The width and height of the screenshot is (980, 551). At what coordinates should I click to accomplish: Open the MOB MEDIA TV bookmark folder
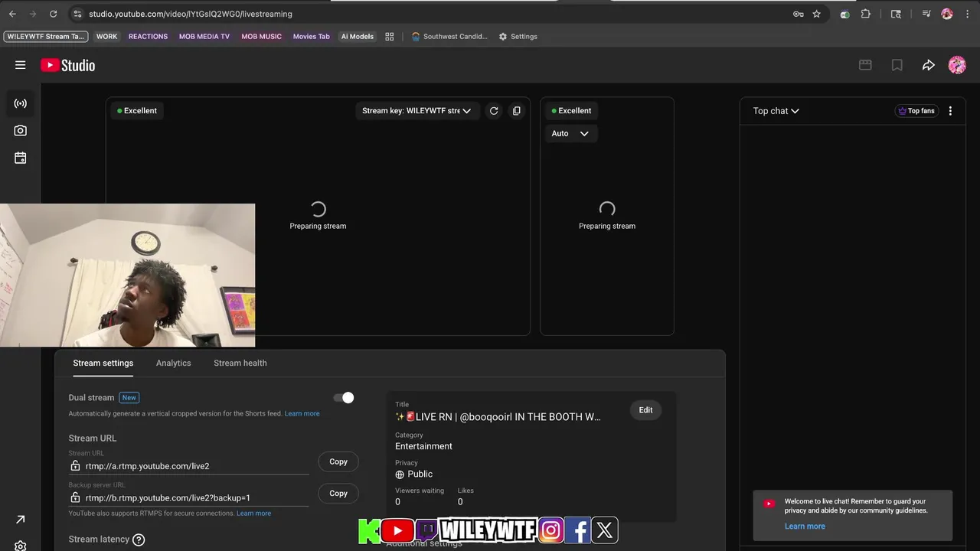pos(204,37)
